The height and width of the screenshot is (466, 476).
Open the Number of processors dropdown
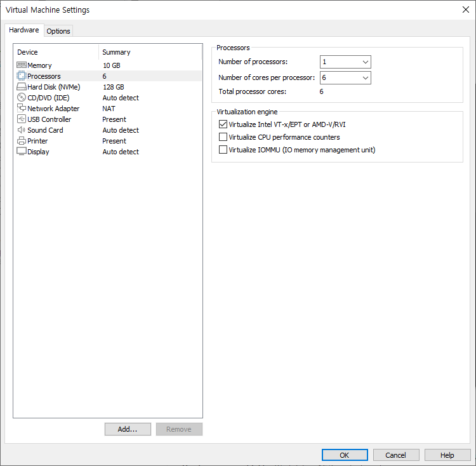tap(345, 62)
